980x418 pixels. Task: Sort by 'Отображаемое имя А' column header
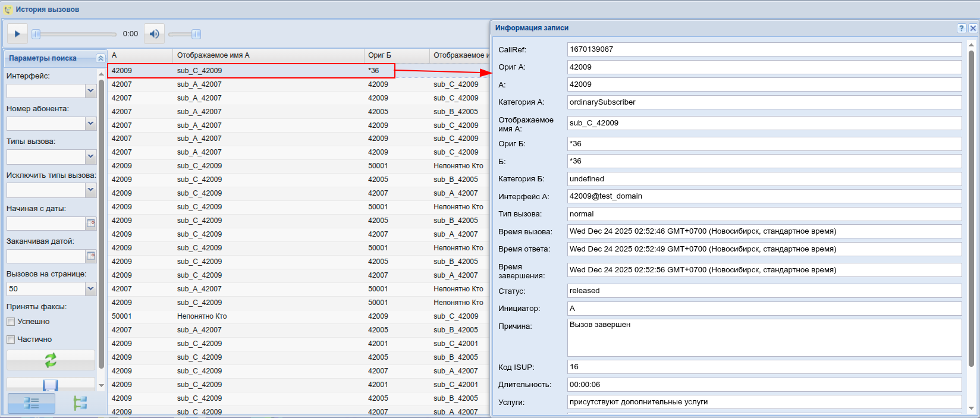(268, 55)
